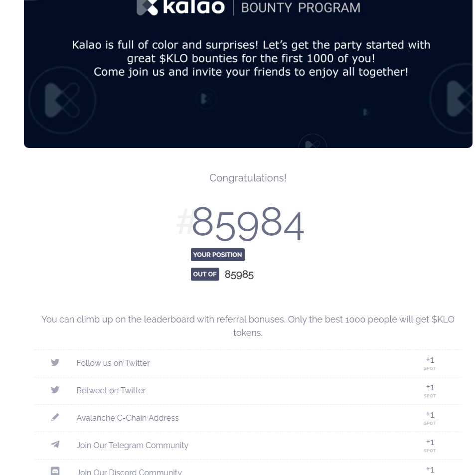Click the large faded Kalao emblem on banner left
This screenshot has height=475, width=476.
click(62, 100)
